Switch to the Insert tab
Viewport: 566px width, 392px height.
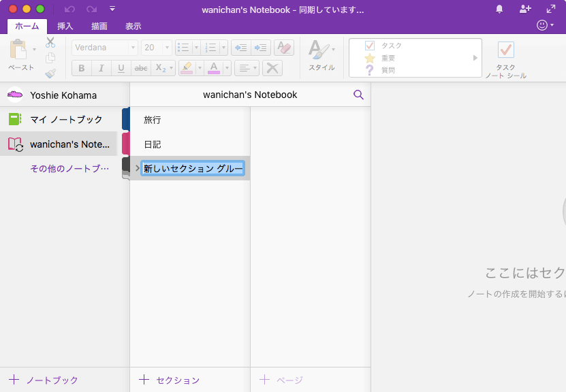click(x=65, y=27)
